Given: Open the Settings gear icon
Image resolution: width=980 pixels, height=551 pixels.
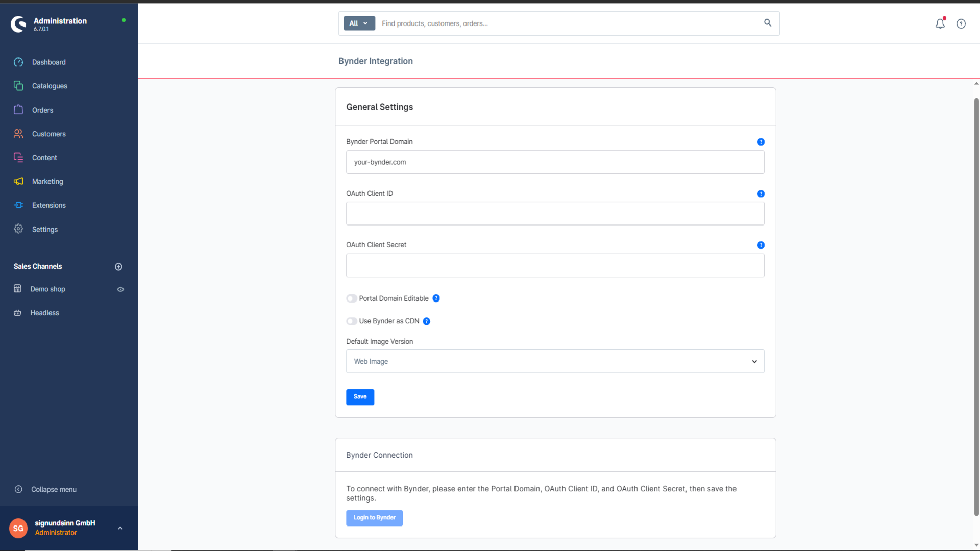Looking at the screenshot, I should click(18, 229).
